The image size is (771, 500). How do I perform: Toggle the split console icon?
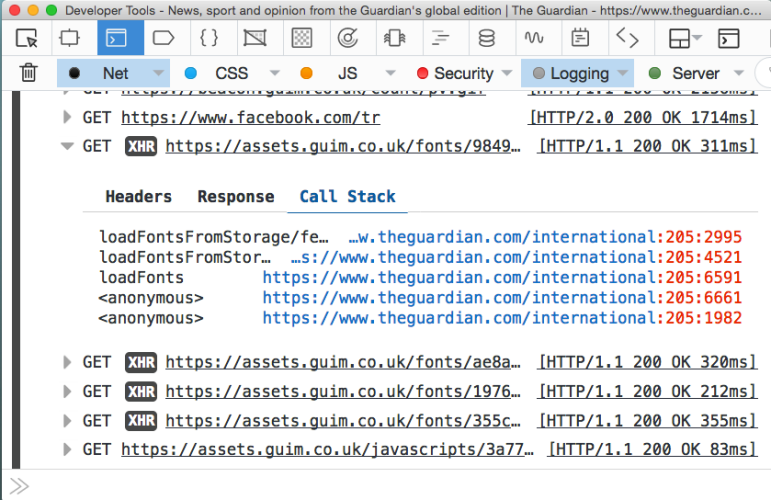click(729, 38)
